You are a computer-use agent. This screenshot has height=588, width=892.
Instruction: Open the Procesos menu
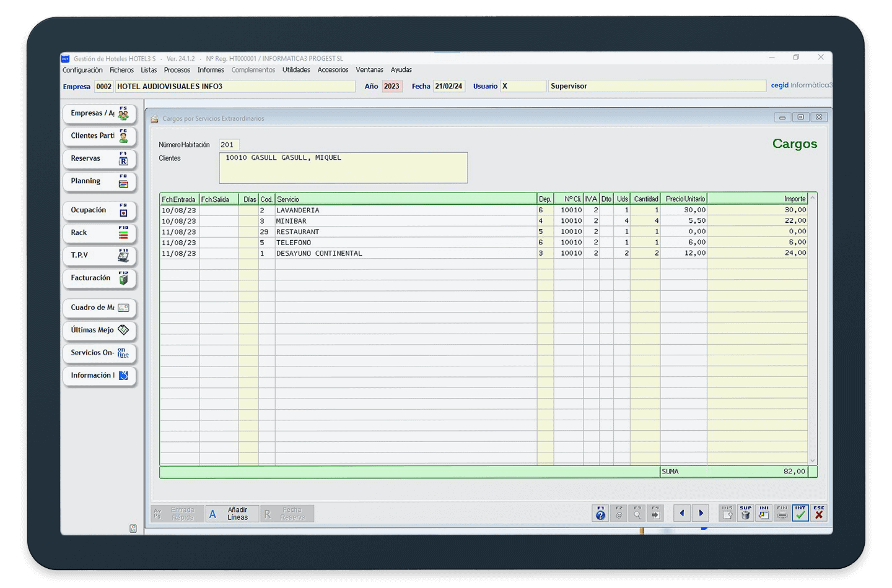[177, 70]
